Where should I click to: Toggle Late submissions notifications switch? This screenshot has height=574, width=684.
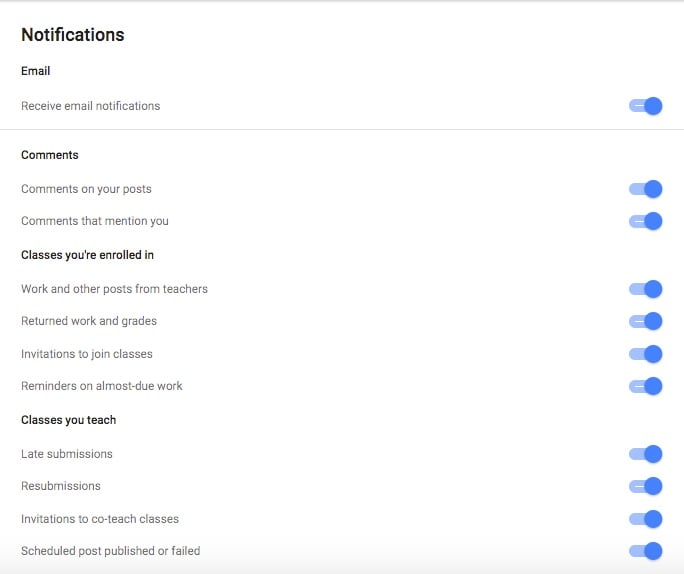pos(646,454)
